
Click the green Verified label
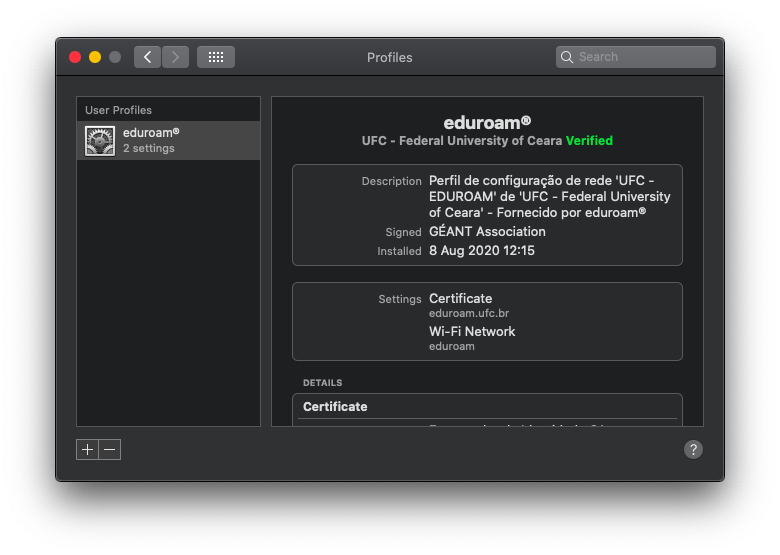[589, 141]
